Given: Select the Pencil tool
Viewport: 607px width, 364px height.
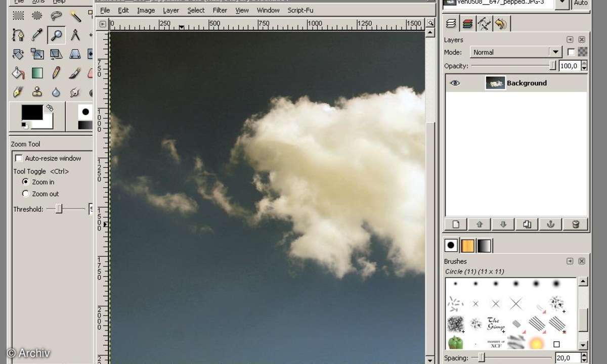Looking at the screenshot, I should pyautogui.click(x=56, y=73).
